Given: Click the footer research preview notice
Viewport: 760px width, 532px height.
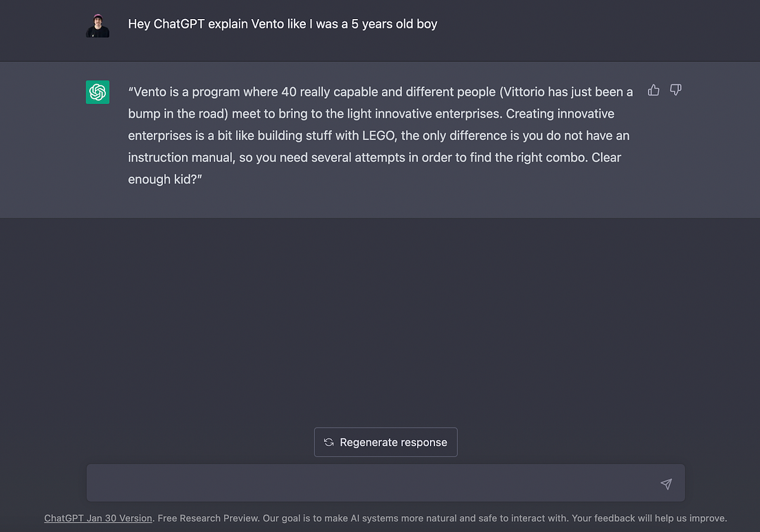Looking at the screenshot, I should [x=443, y=518].
